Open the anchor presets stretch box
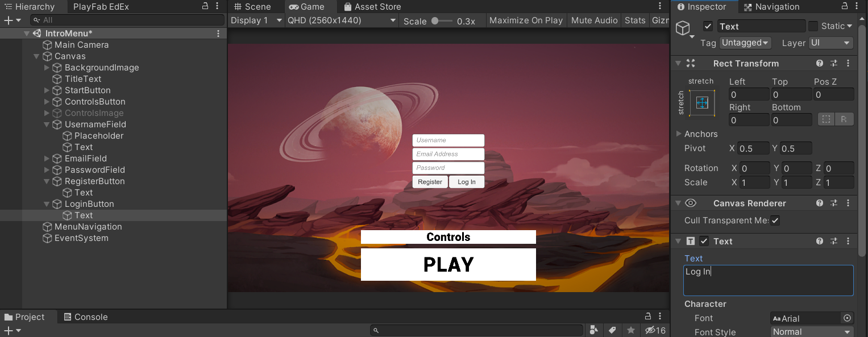 click(x=702, y=103)
